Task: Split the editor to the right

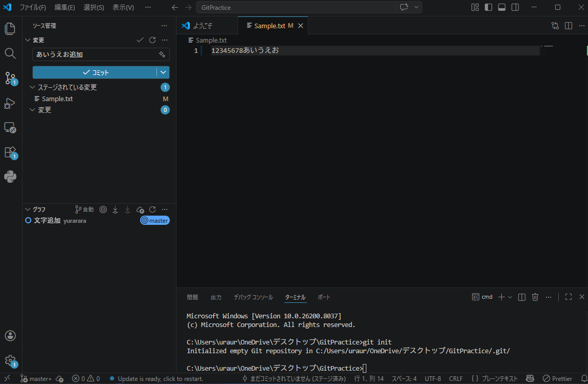Action: click(x=569, y=26)
